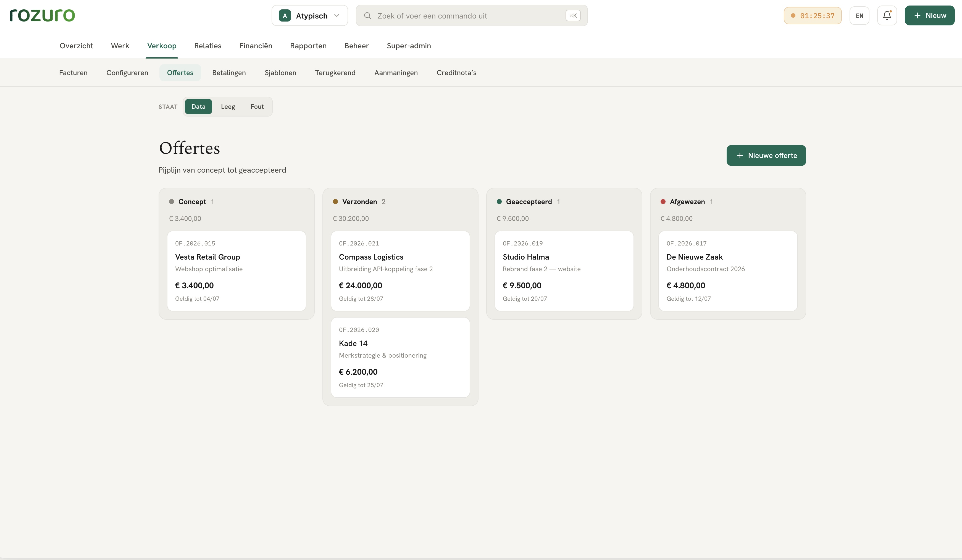Click the Nieuw button in header
962x560 pixels.
[x=930, y=16]
